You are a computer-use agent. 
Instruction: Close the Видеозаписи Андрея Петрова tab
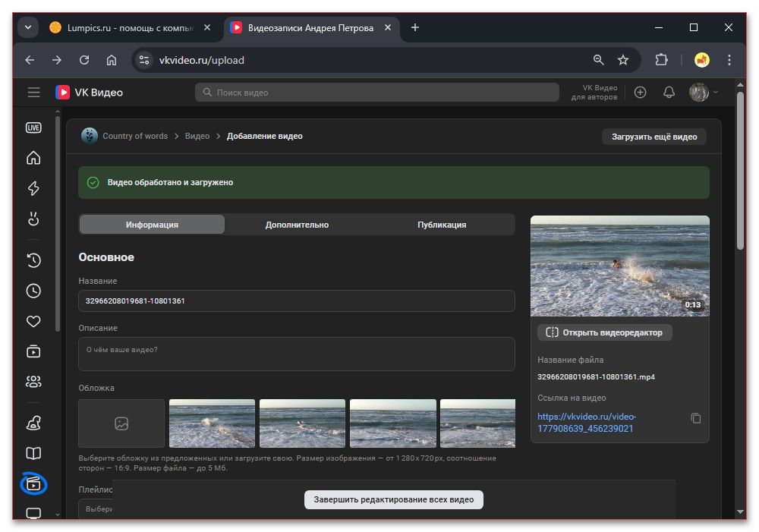[388, 27]
